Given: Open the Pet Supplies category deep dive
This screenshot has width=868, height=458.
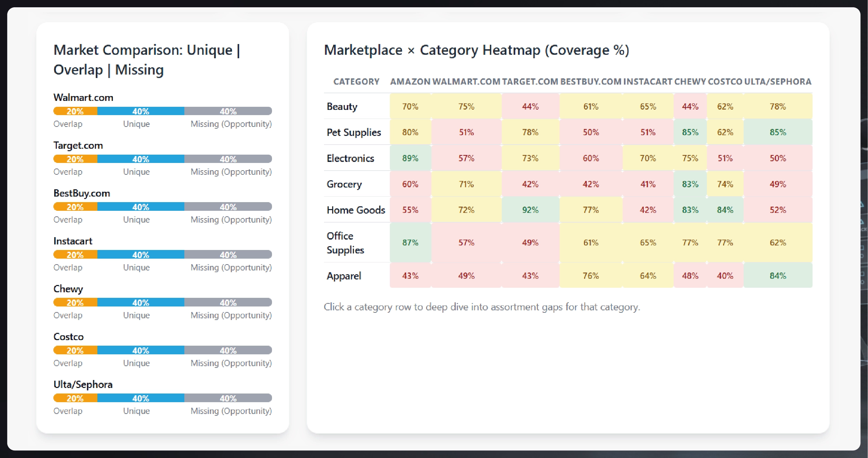Looking at the screenshot, I should [354, 132].
